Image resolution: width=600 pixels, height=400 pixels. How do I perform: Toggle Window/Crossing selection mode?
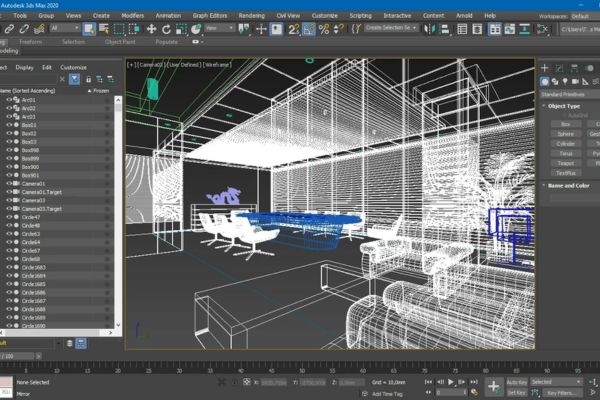(134, 29)
